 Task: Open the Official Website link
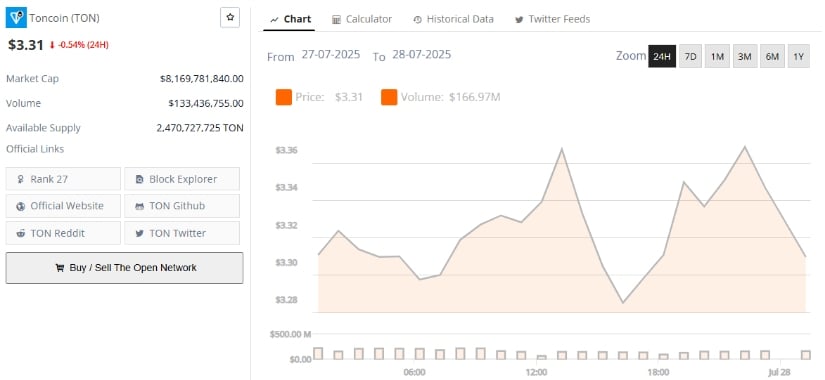pyautogui.click(x=63, y=206)
